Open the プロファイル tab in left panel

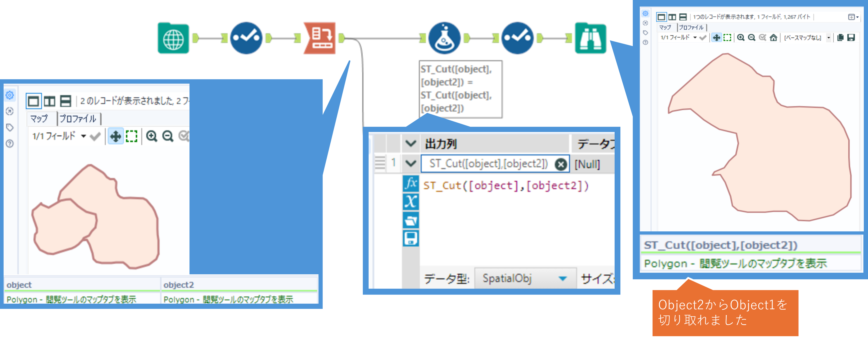coord(78,119)
